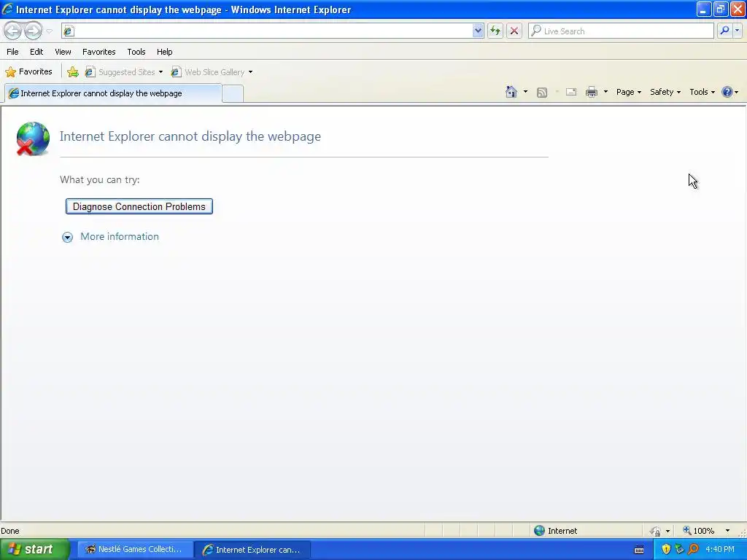The image size is (747, 560).
Task: Open the Favorites center star button
Action: tap(29, 72)
